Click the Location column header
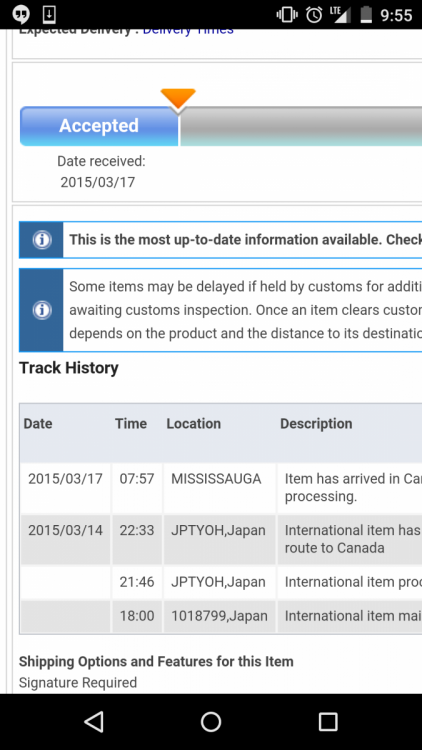The image size is (422, 750). coord(194,424)
